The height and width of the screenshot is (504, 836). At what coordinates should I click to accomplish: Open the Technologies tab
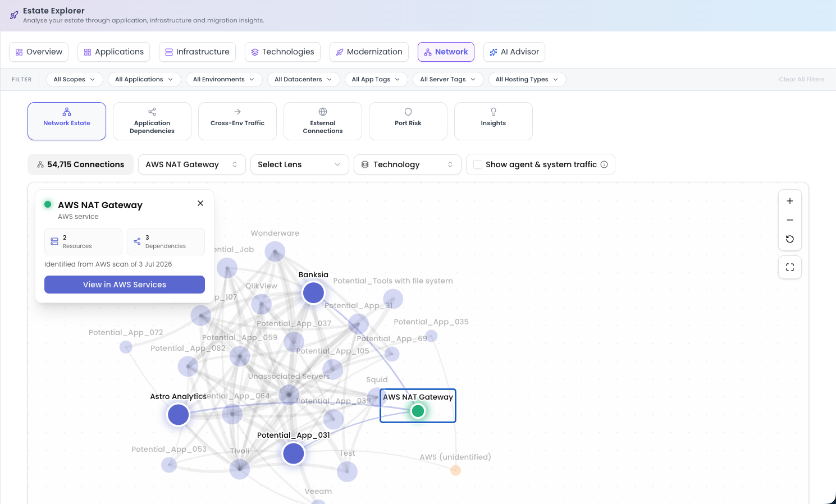pyautogui.click(x=282, y=52)
